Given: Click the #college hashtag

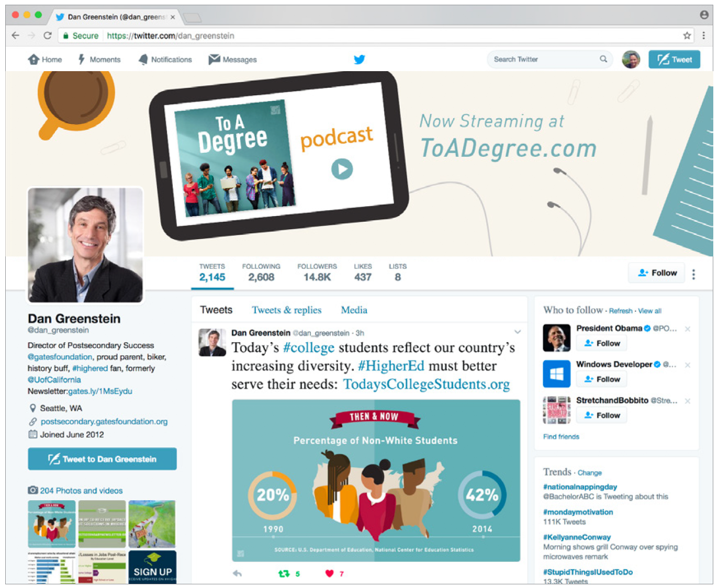Looking at the screenshot, I should [x=309, y=348].
